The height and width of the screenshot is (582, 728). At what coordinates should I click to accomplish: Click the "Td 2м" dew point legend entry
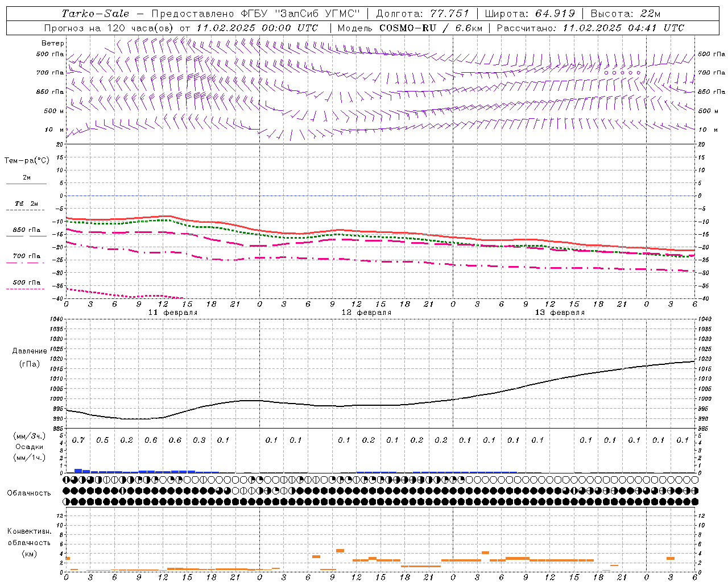[27, 203]
